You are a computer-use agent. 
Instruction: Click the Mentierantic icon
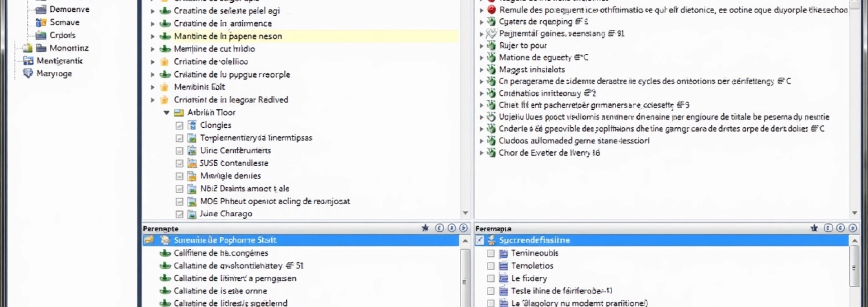[x=28, y=60]
